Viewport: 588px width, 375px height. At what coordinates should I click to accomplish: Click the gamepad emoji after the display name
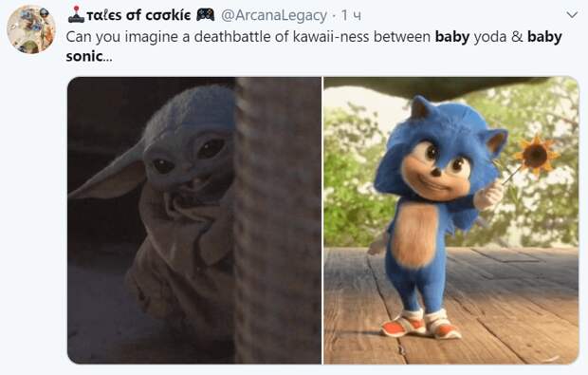pos(206,14)
